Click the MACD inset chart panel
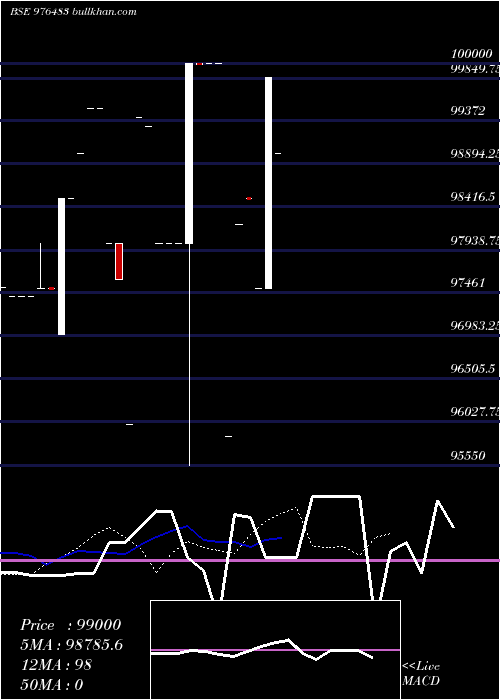500x700 pixels. pyautogui.click(x=275, y=650)
